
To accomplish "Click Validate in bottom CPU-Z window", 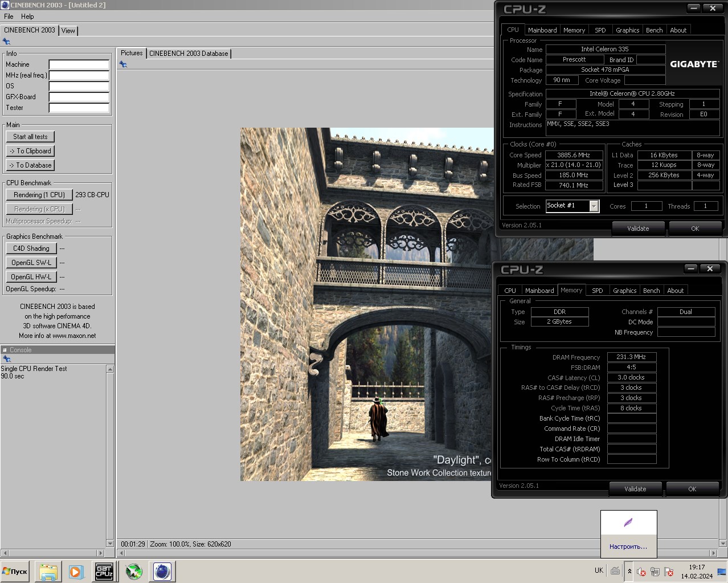I will click(x=635, y=489).
